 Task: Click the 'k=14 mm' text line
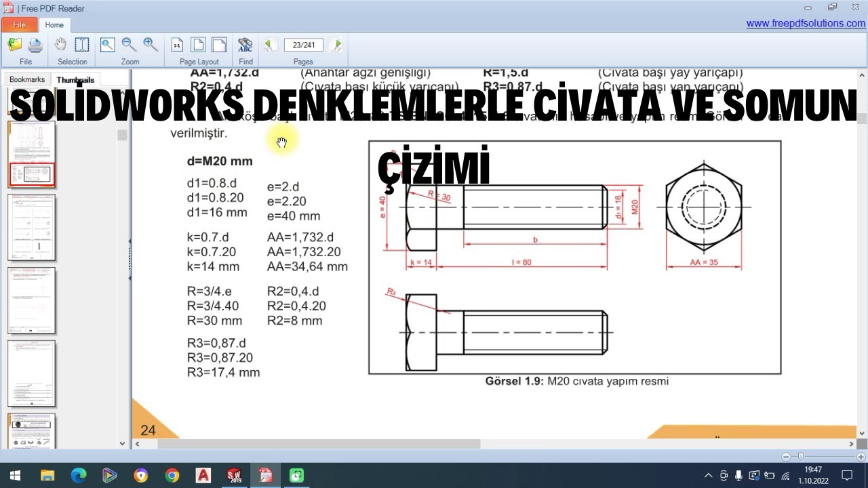coord(213,266)
